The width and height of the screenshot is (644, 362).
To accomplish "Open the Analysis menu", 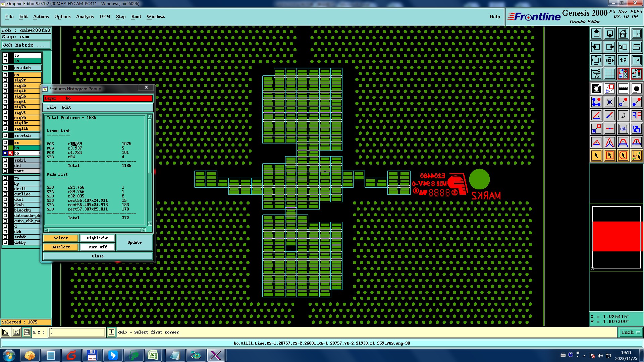I will (x=85, y=16).
